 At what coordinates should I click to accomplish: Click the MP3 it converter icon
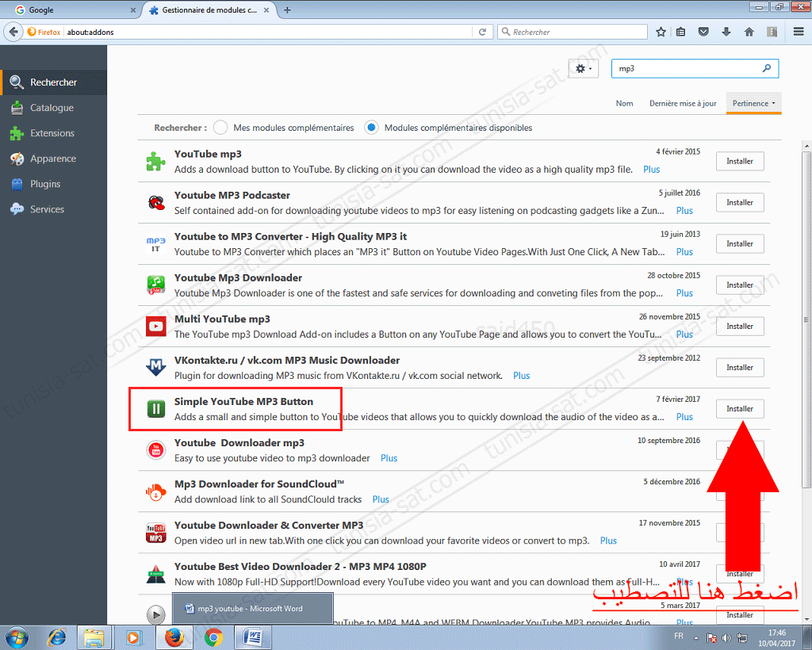[156, 244]
